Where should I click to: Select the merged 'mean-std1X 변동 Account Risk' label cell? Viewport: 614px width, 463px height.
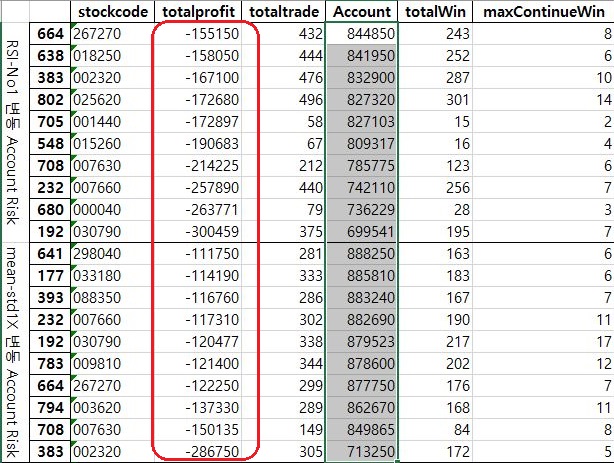tap(15, 352)
